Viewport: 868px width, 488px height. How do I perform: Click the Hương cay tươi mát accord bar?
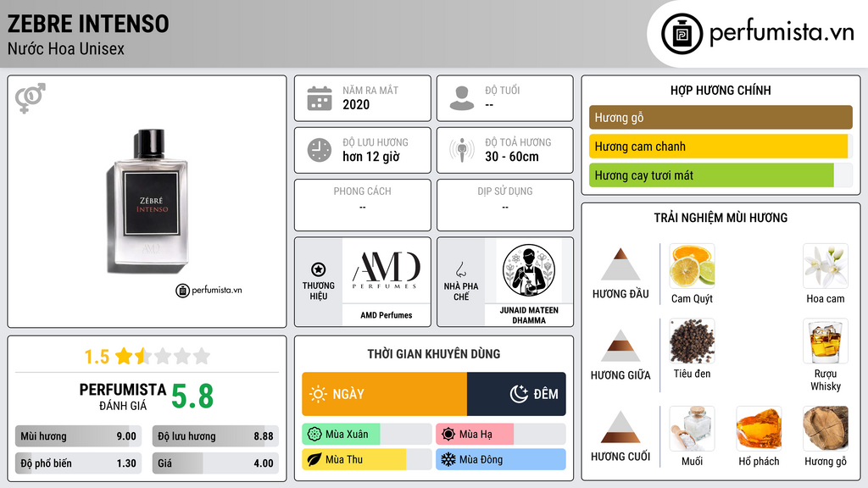click(x=721, y=175)
